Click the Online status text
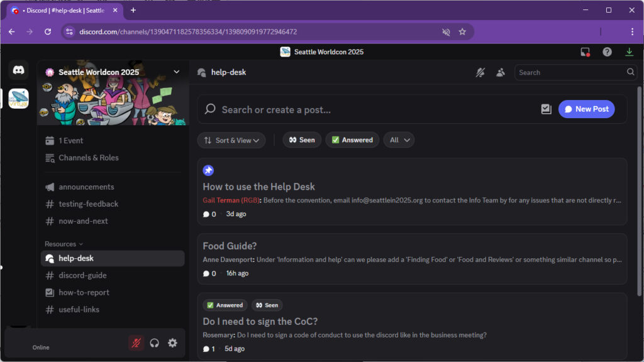The width and height of the screenshot is (644, 362). point(41,348)
